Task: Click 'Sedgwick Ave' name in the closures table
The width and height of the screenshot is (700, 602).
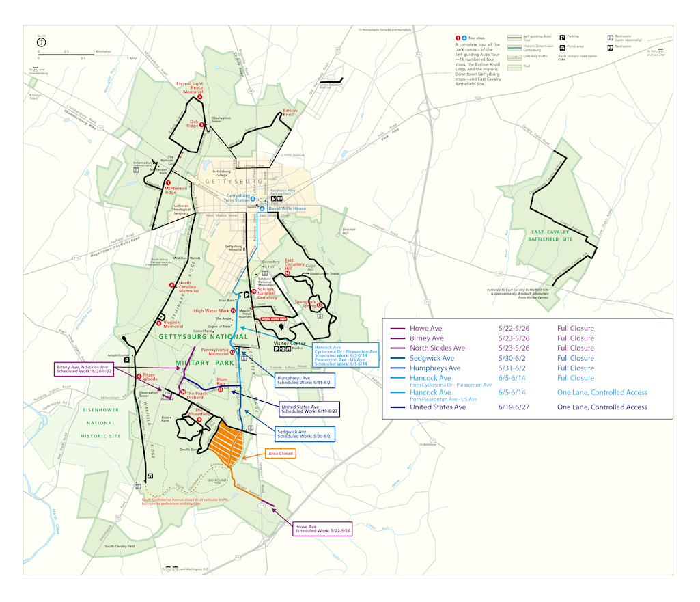Action: click(432, 358)
